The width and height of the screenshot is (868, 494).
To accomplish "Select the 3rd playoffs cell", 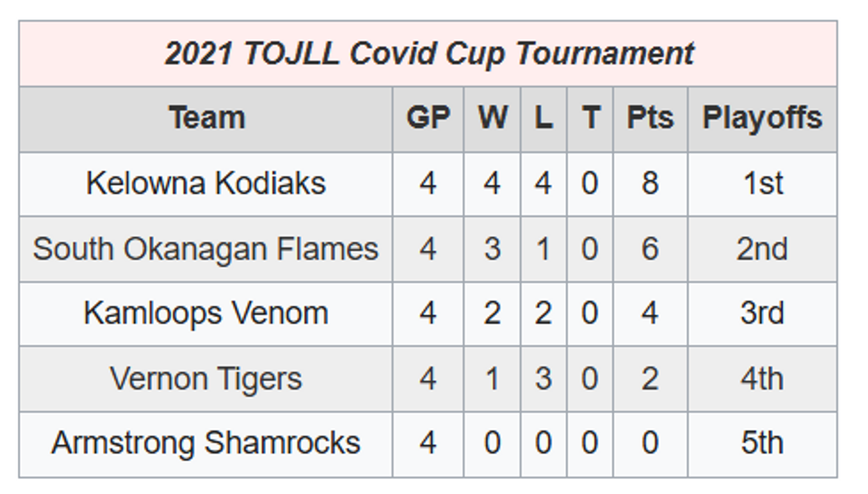I will tap(762, 314).
